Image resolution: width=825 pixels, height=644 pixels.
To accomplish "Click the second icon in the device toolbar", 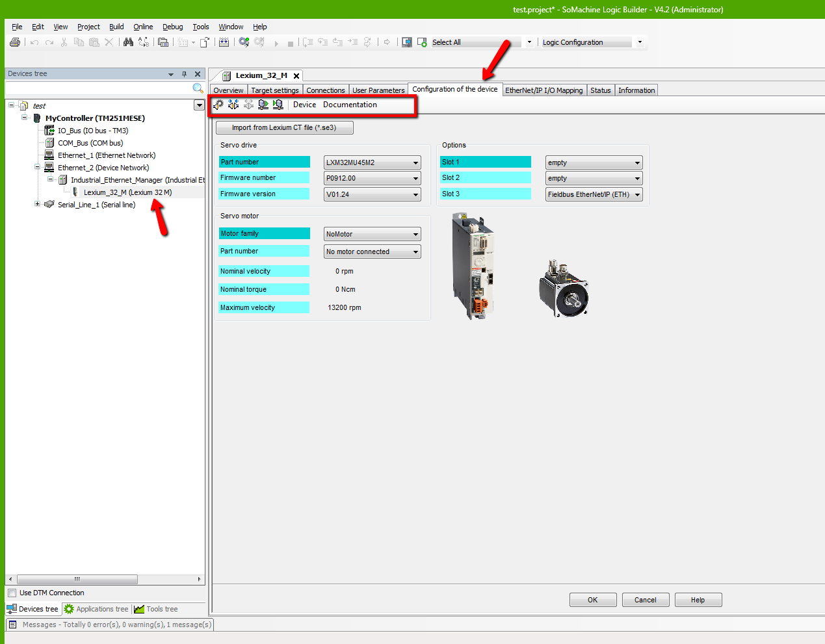I will coord(233,104).
